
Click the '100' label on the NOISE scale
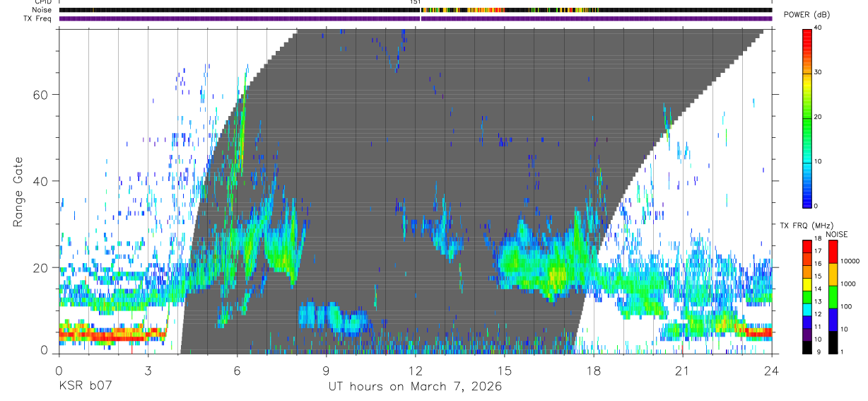coord(845,306)
